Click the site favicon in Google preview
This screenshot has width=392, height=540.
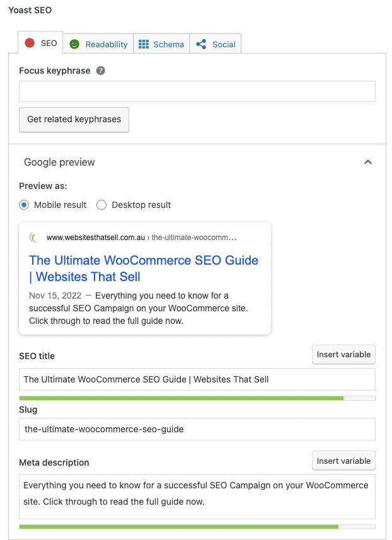[x=34, y=238]
